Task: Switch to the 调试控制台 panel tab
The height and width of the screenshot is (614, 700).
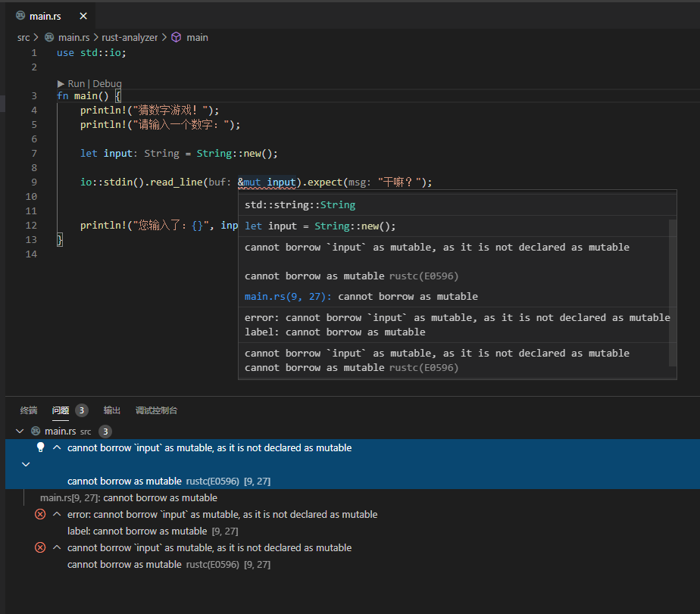Action: (x=156, y=410)
